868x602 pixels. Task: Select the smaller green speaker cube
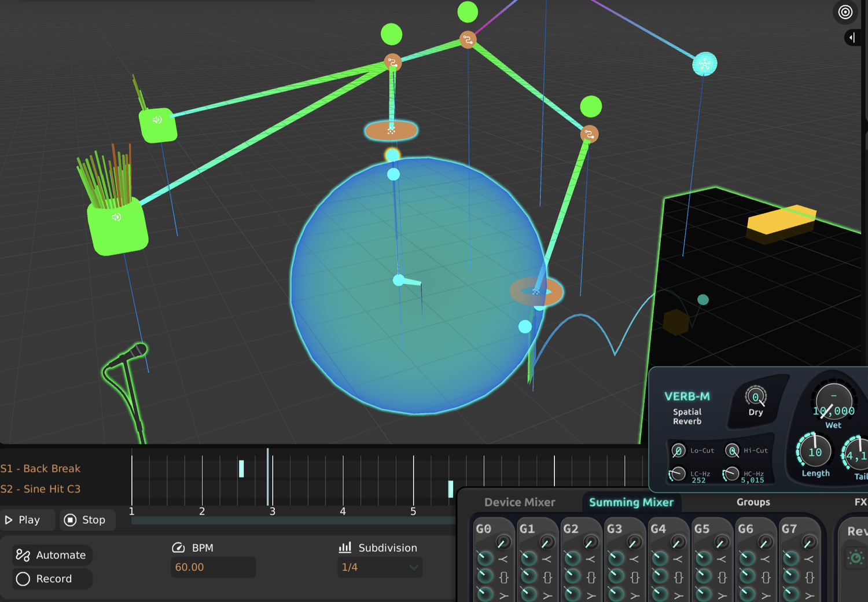point(158,124)
